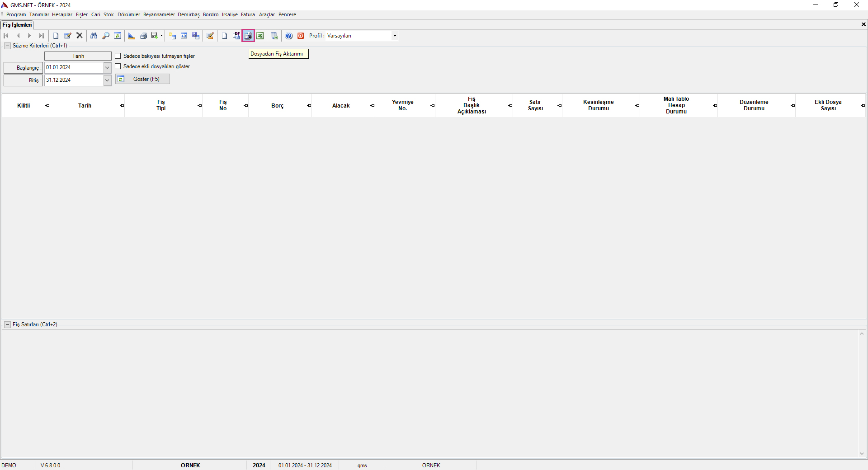Open the Profil Varsayılan dropdown
The height and width of the screenshot is (470, 868).
pyautogui.click(x=395, y=36)
